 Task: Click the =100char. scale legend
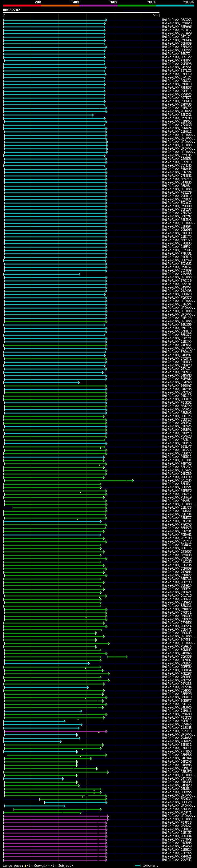[146, 865]
